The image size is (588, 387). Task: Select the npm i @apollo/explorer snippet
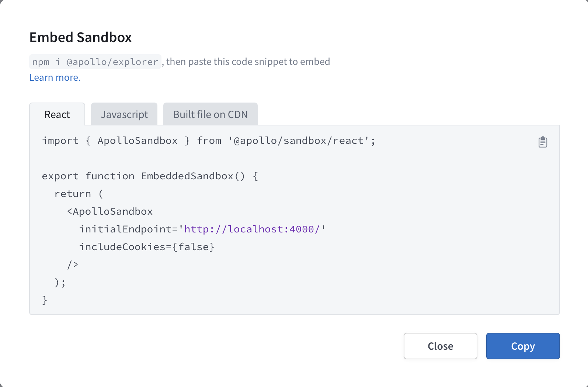pyautogui.click(x=95, y=61)
